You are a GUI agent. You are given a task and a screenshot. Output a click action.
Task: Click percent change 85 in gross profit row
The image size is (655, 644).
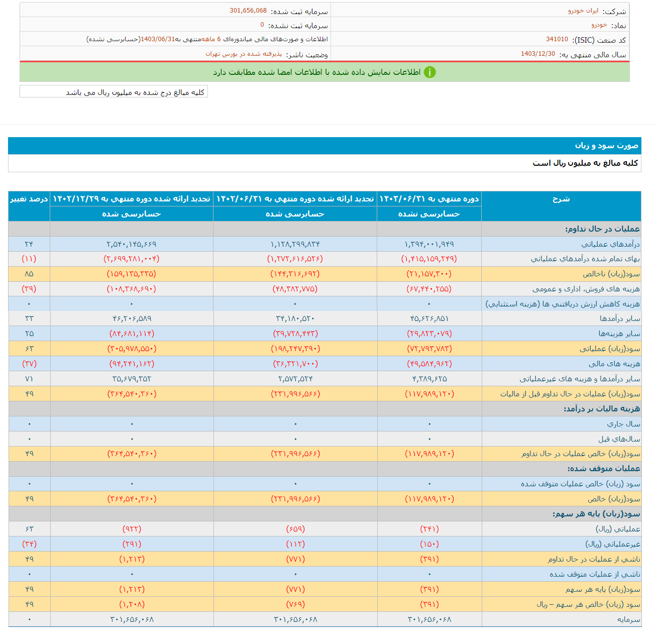29,274
